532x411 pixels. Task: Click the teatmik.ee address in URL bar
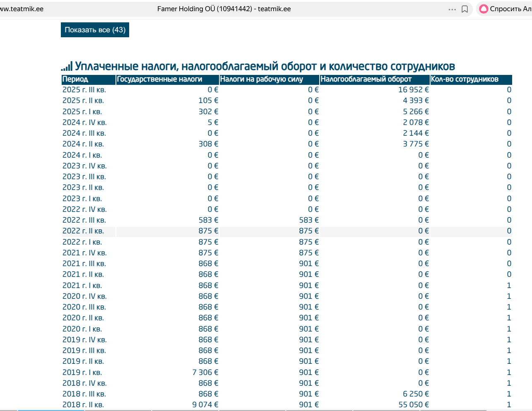point(22,9)
